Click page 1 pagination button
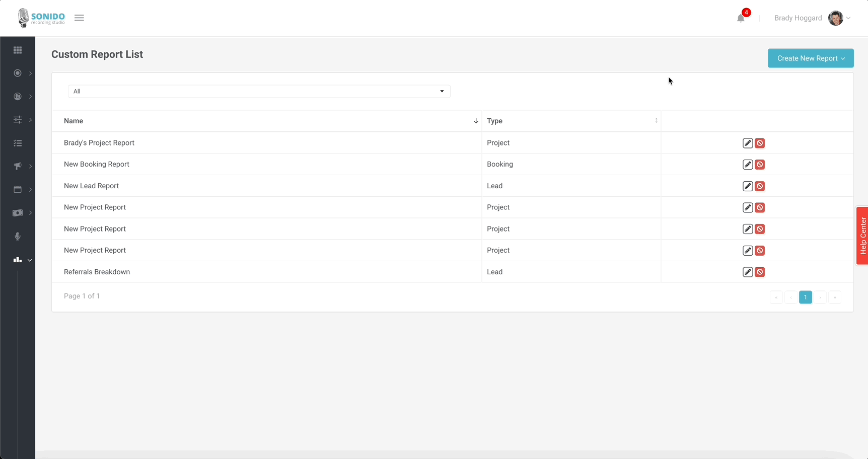This screenshot has height=459, width=868. click(x=805, y=297)
